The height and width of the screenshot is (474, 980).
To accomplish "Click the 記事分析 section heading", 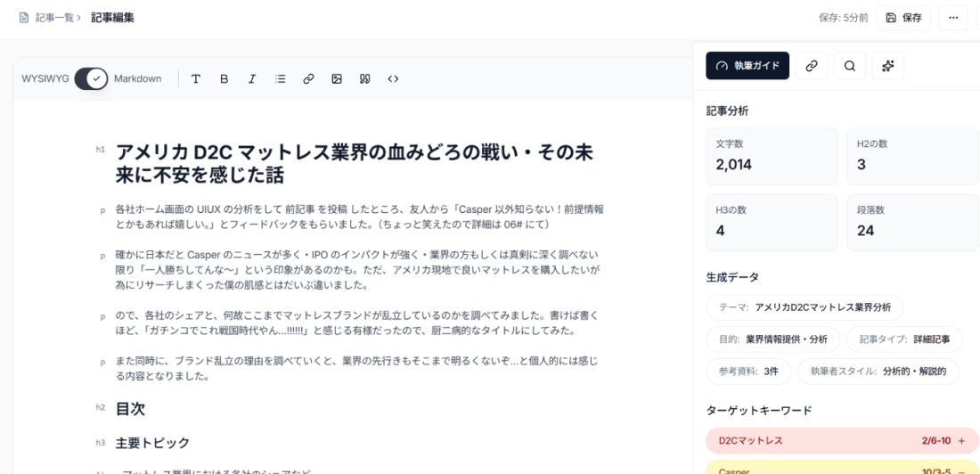I will tap(728, 110).
